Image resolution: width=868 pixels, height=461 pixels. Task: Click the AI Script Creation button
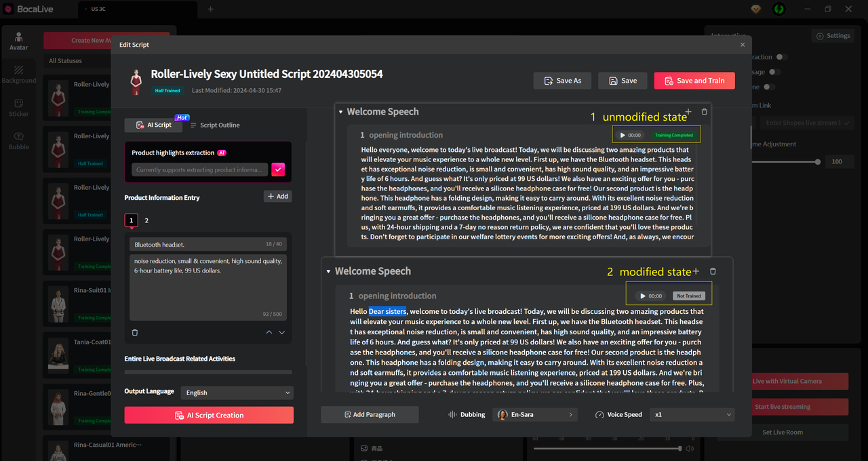pos(209,415)
